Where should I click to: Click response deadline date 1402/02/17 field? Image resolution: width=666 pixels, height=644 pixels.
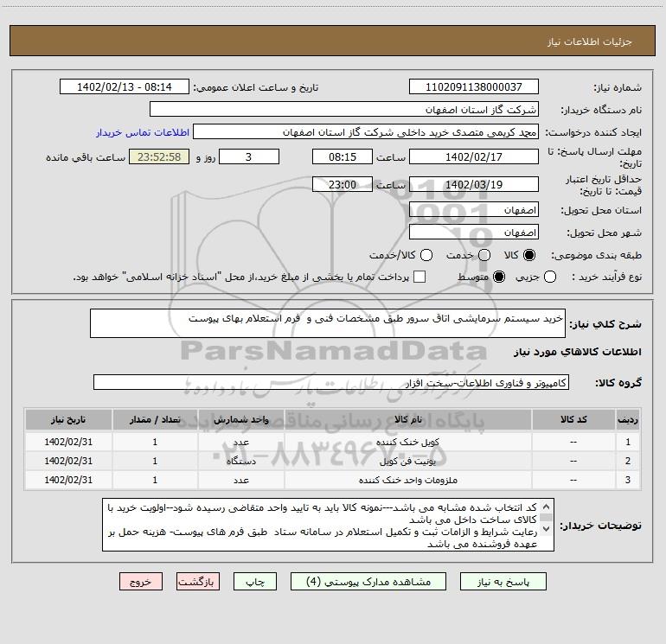[474, 156]
